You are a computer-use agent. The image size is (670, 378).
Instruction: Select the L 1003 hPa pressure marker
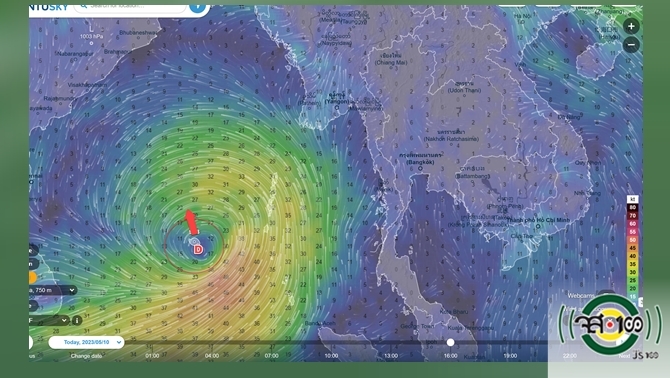[x=91, y=39]
